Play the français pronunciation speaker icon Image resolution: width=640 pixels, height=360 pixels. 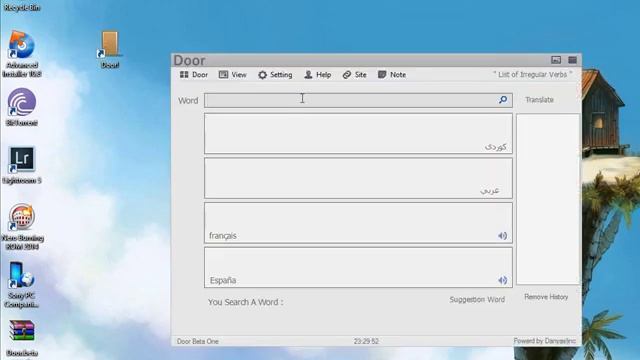click(x=502, y=236)
